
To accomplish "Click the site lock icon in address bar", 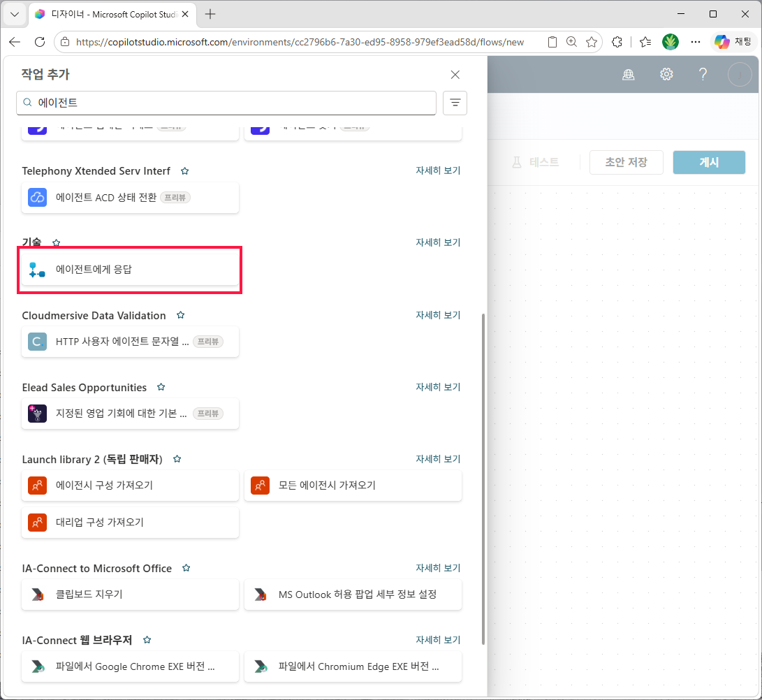I will pos(65,43).
